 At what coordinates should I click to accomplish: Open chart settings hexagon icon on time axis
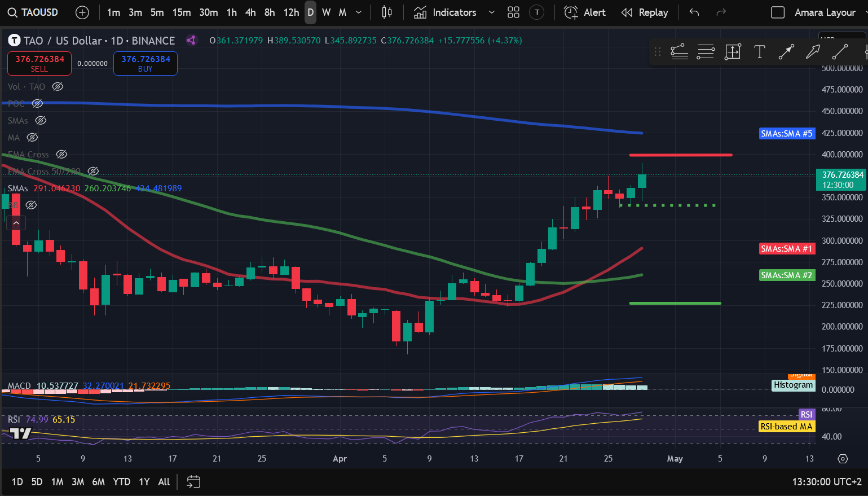pos(843,459)
